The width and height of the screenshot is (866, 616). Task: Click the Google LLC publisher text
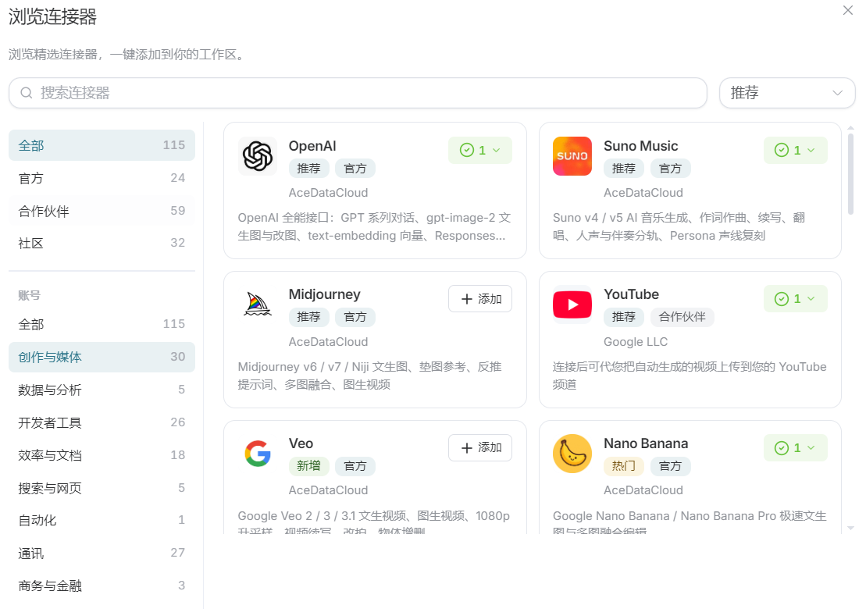(x=635, y=342)
